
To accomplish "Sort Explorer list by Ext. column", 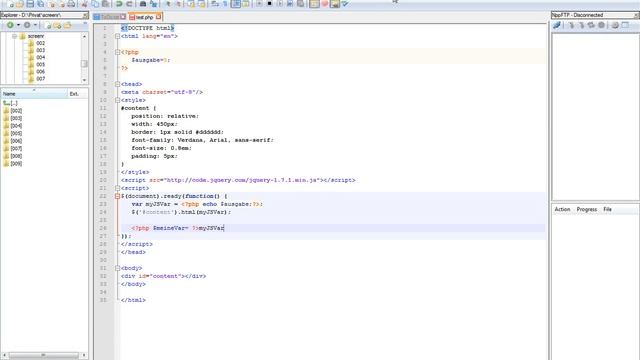I will (78, 94).
